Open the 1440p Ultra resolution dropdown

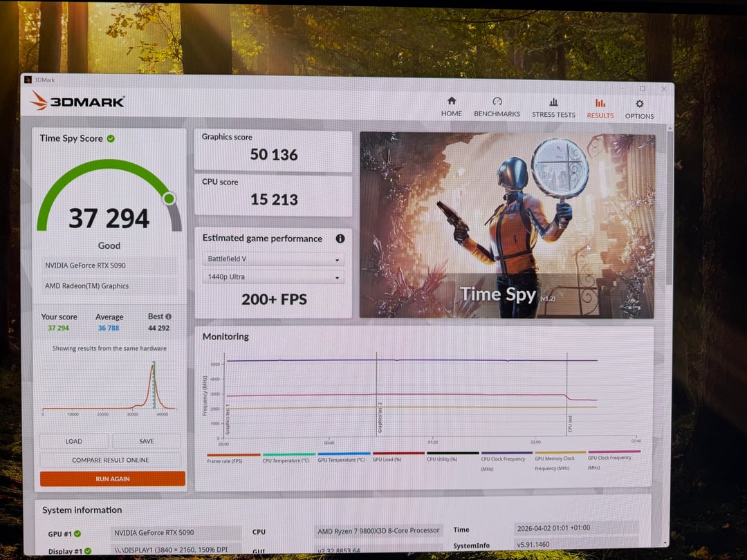click(273, 277)
